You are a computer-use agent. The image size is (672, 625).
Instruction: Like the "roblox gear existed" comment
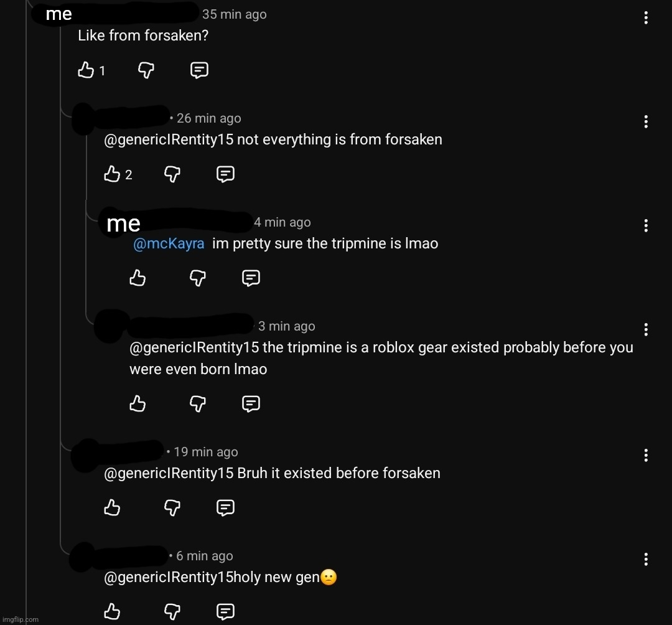pyautogui.click(x=138, y=403)
